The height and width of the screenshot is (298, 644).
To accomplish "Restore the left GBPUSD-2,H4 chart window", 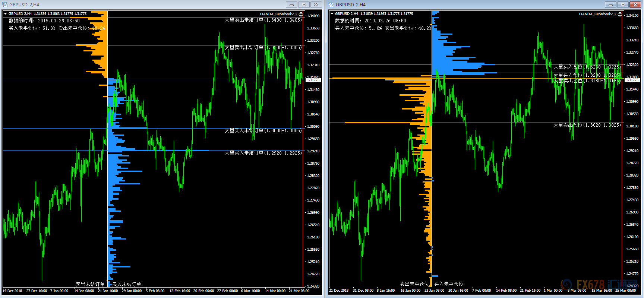I will (304, 4).
